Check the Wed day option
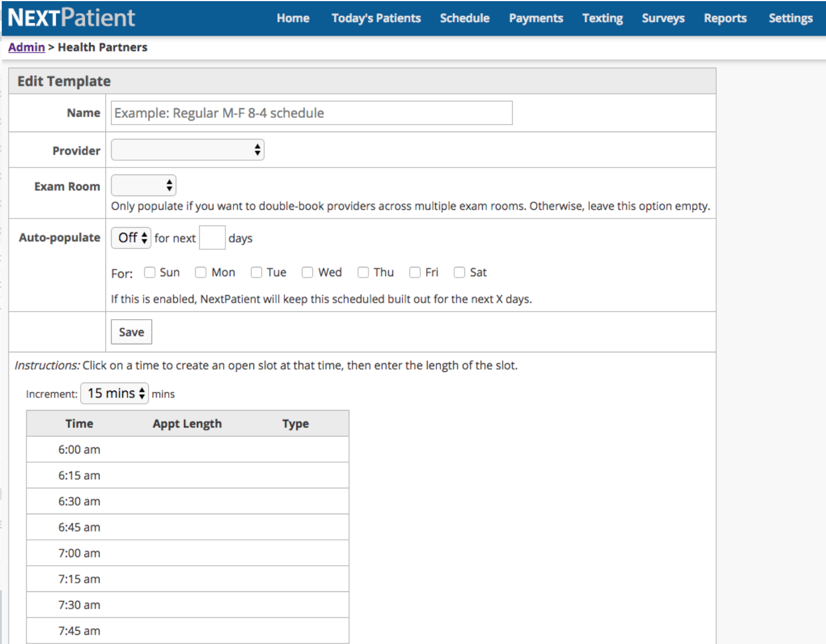The image size is (826, 644). pos(307,272)
